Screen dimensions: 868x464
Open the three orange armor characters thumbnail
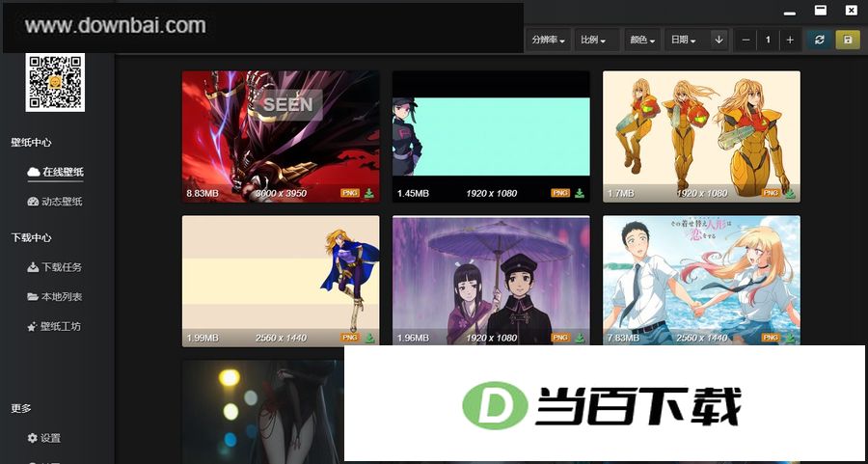pyautogui.click(x=701, y=136)
